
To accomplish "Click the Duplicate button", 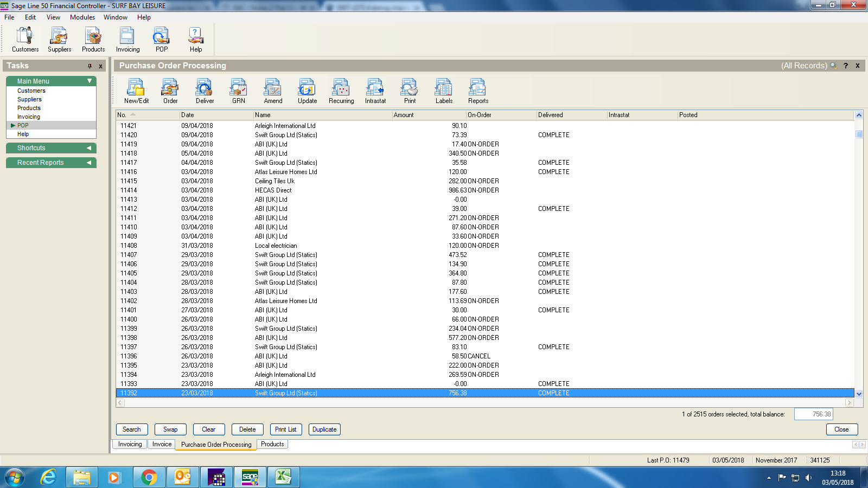I will [324, 429].
